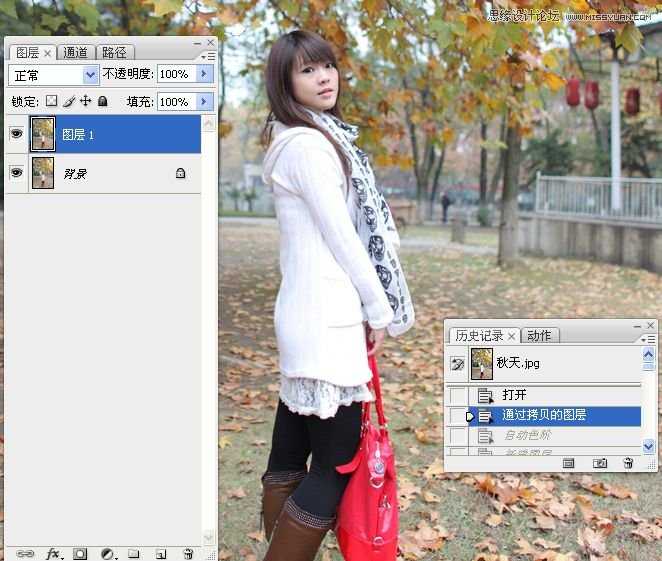Open the 不透明度 slider arrow

[x=205, y=74]
